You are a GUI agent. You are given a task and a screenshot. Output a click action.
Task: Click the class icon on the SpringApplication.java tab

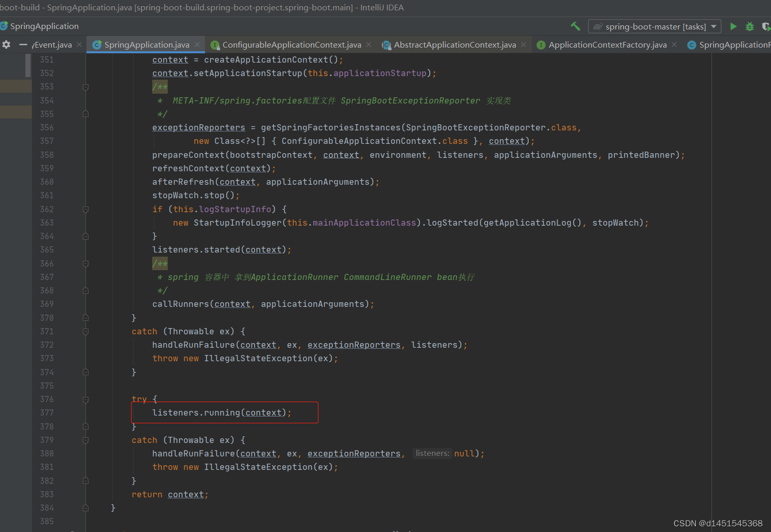pyautogui.click(x=97, y=45)
